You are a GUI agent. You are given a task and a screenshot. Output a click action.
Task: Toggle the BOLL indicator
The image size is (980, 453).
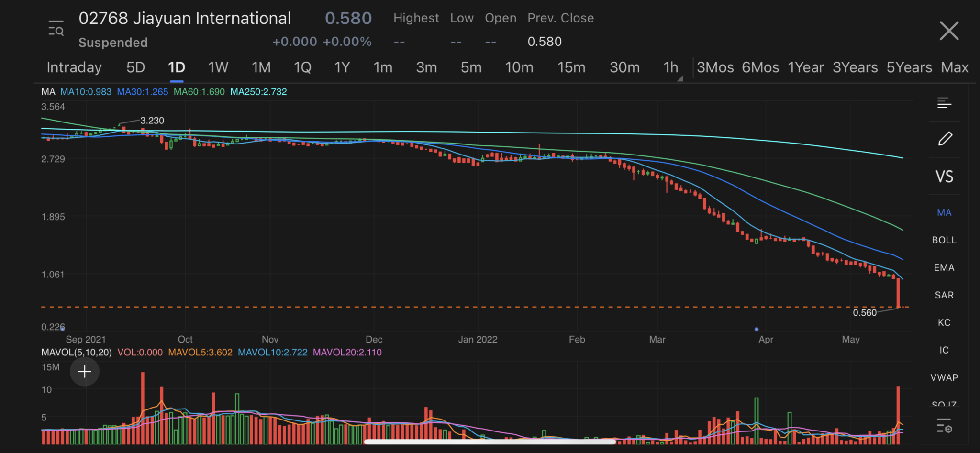pos(944,240)
